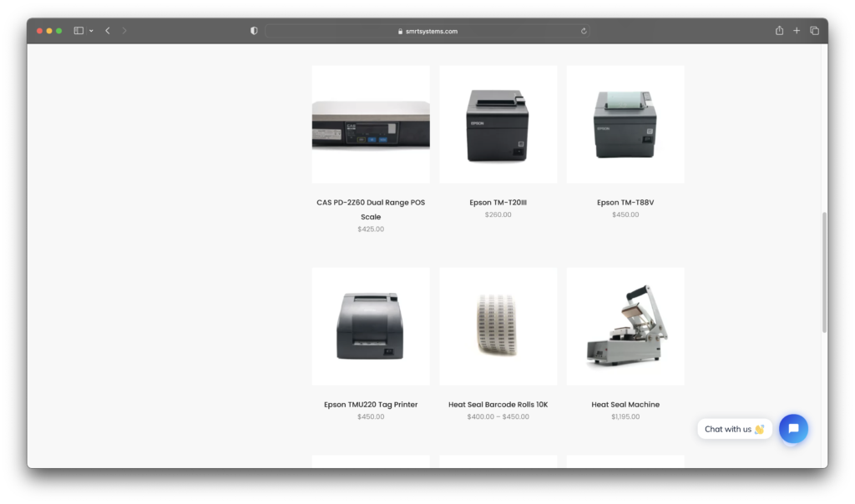Viewport: 855px width, 504px height.
Task: Toggle the Safari sidebar icon
Action: click(x=78, y=31)
